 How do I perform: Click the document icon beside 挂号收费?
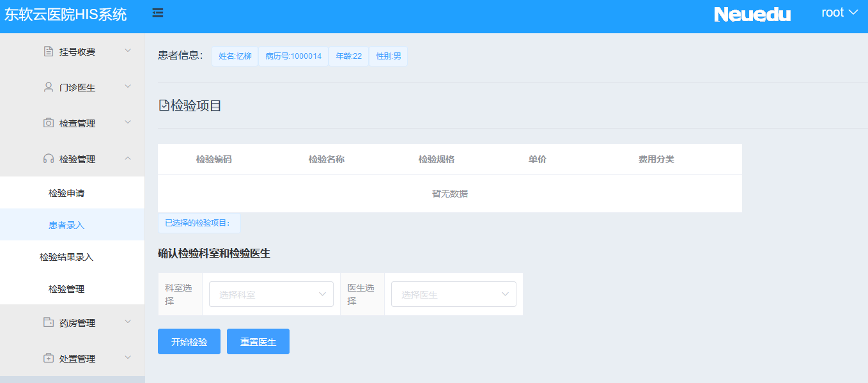(49, 51)
